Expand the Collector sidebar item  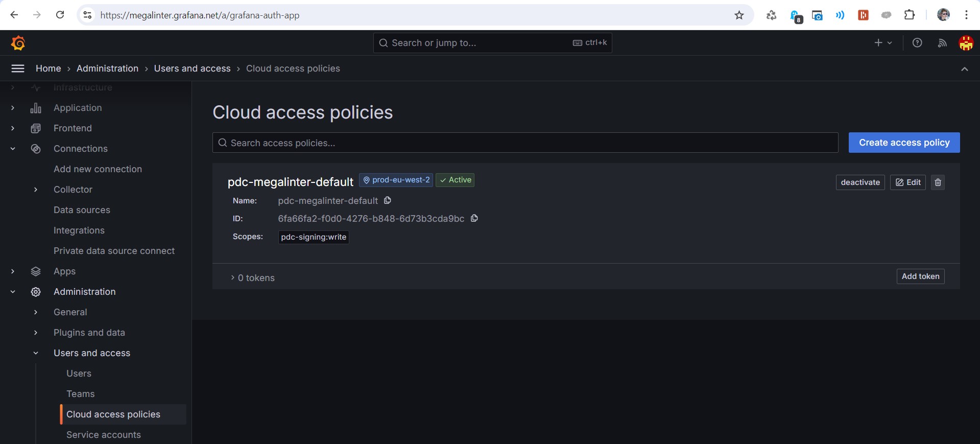36,190
